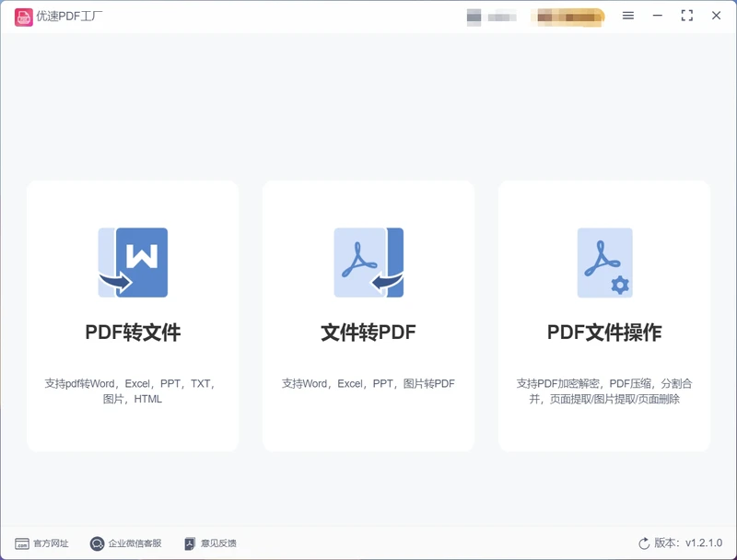Select the 文件转PDF title text
Image resolution: width=737 pixels, height=560 pixels.
[x=368, y=332]
